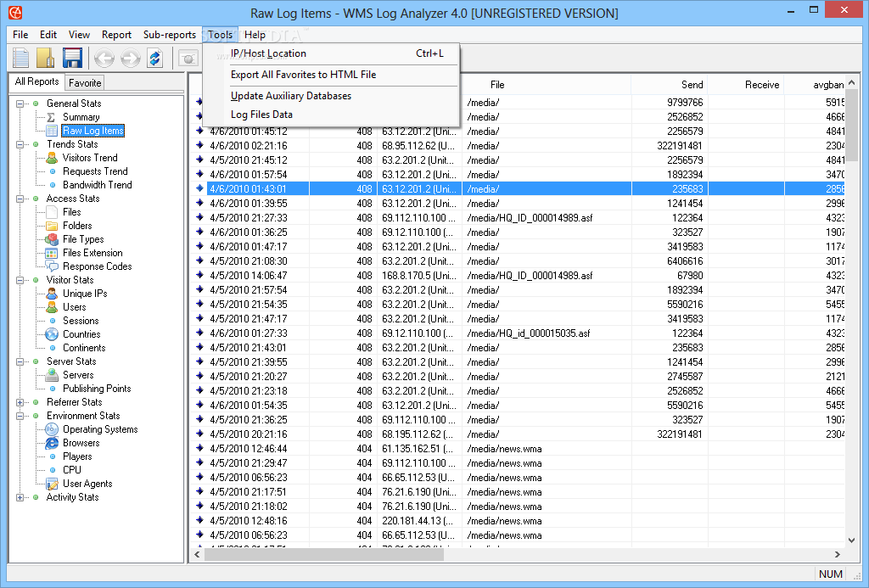
Task: Open the Requests Trend report
Action: coord(95,171)
